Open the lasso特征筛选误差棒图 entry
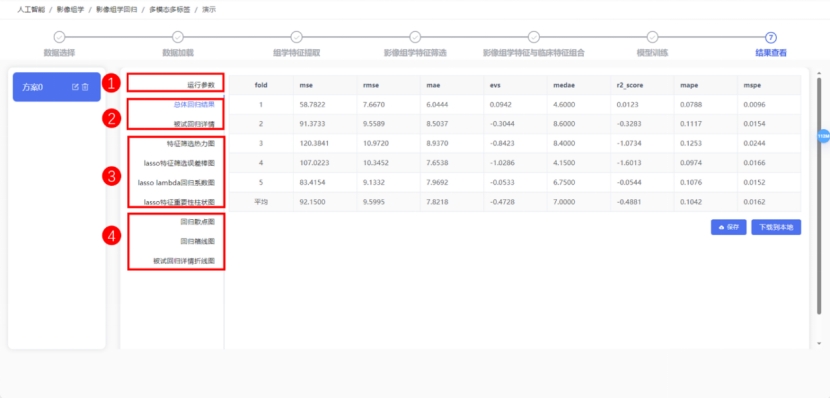 click(179, 163)
